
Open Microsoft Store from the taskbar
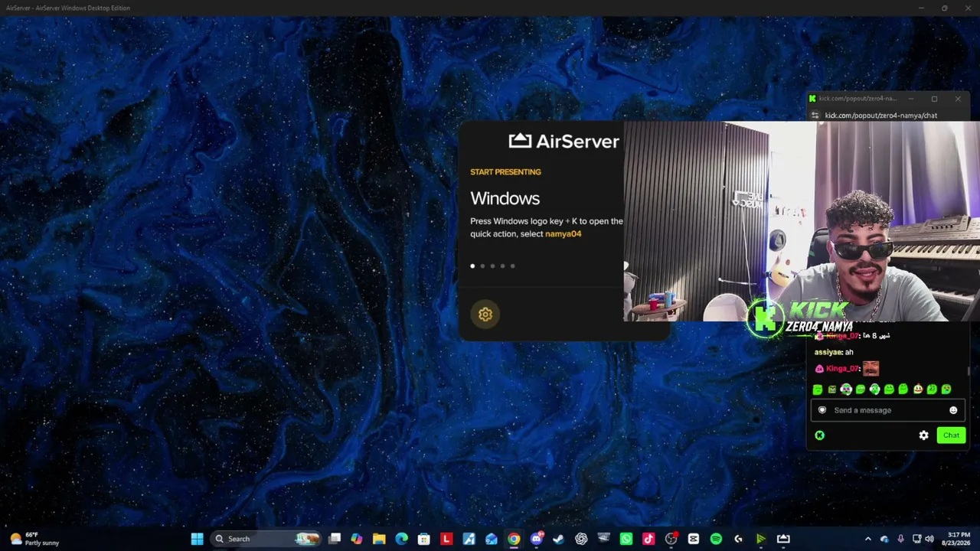(x=424, y=539)
